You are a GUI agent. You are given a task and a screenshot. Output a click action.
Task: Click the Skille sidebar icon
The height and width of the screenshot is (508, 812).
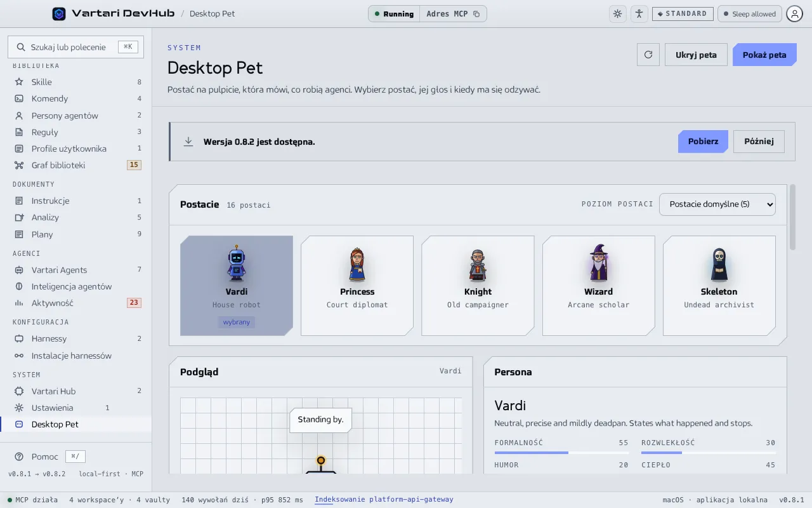(x=19, y=82)
